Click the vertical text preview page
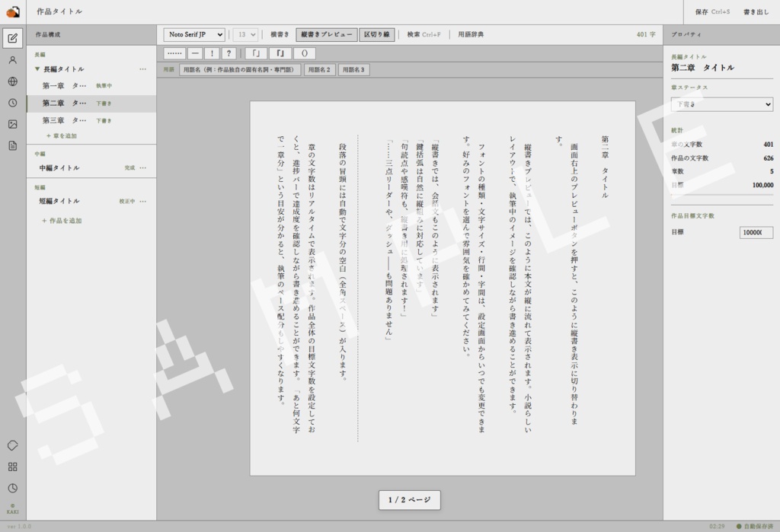780x532 pixels. pyautogui.click(x=443, y=288)
